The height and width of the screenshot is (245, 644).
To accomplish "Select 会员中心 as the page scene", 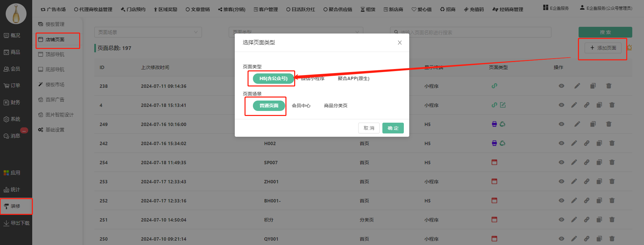I will point(301,106).
